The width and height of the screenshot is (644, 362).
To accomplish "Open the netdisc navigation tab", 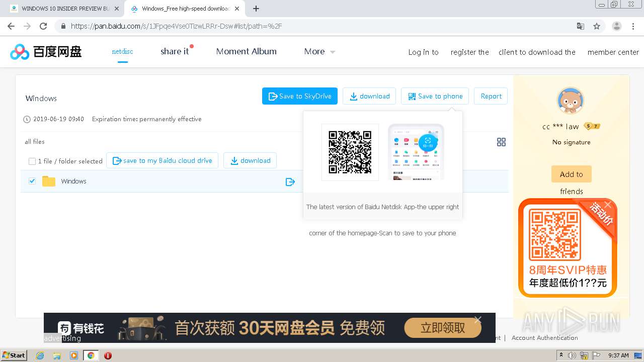I will 122,51.
